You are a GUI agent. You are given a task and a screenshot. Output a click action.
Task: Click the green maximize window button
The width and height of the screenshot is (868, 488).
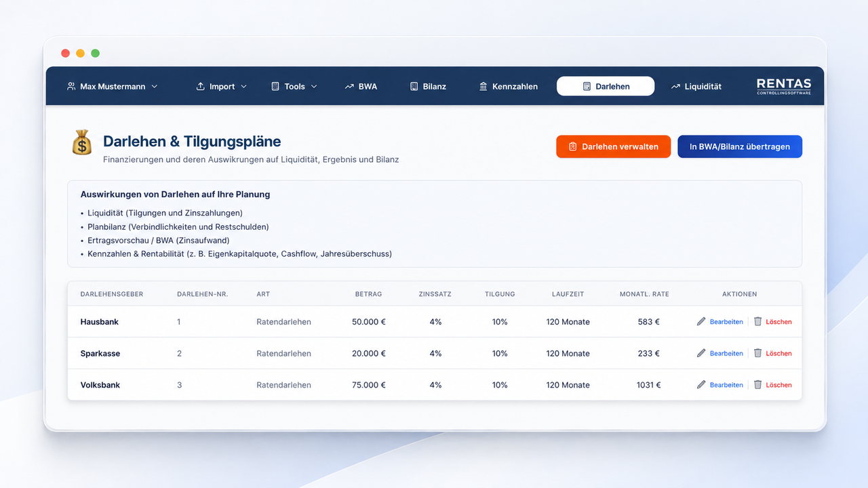(x=95, y=53)
